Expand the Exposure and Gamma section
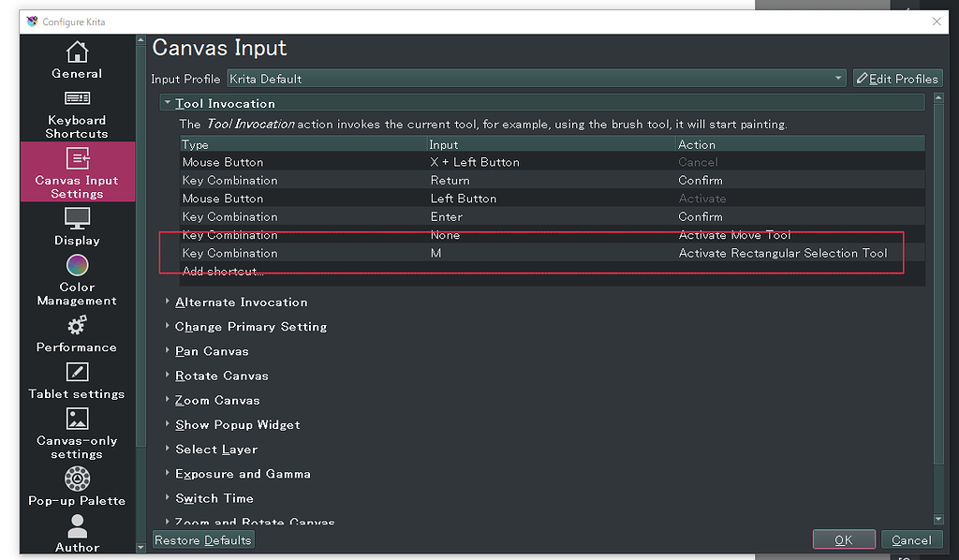959x560 pixels. point(167,473)
